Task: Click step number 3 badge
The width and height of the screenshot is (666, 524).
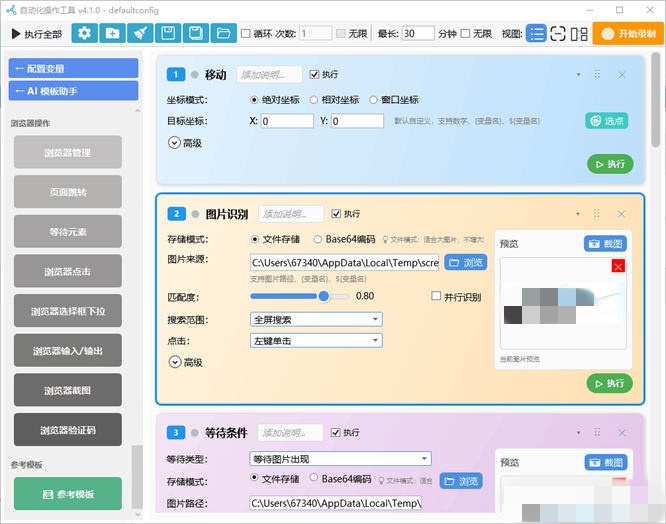Action: tap(176, 433)
